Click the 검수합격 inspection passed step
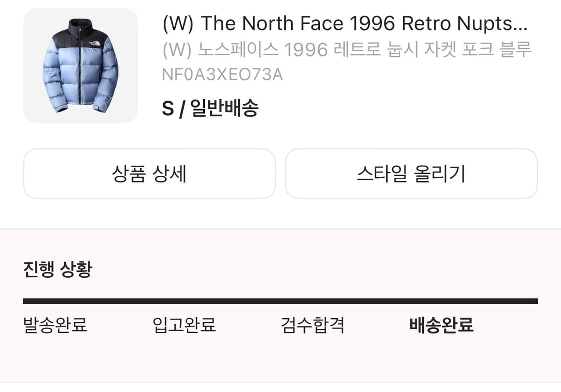This screenshot has height=392, width=561. 312,325
